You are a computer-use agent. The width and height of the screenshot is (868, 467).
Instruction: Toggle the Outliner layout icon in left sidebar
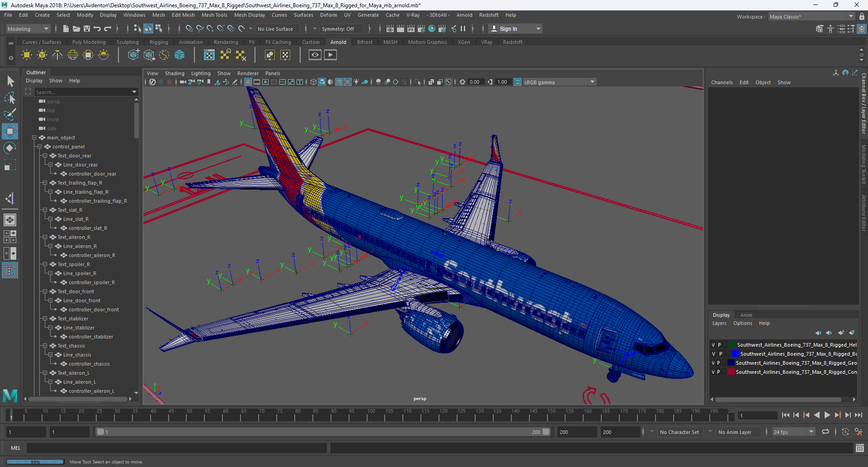[x=10, y=271]
